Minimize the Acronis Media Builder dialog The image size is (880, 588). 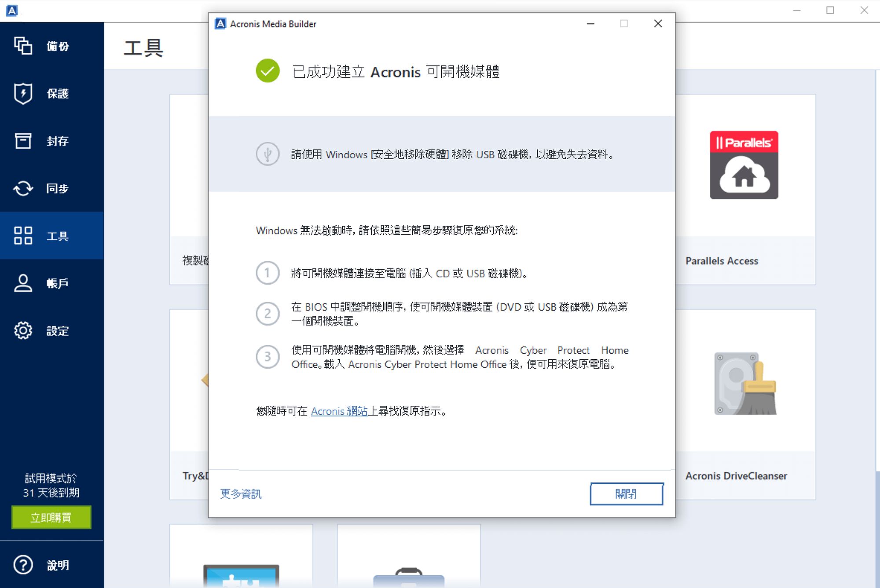tap(590, 23)
